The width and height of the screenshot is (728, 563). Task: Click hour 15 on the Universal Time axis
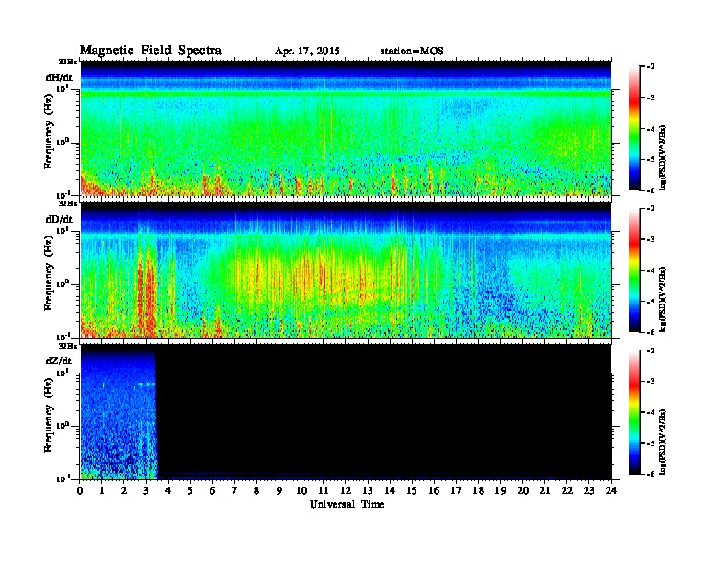click(x=412, y=490)
